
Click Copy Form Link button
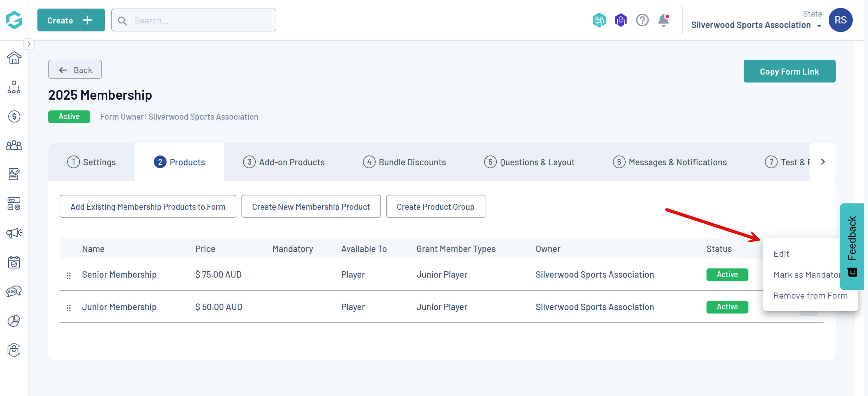(789, 71)
